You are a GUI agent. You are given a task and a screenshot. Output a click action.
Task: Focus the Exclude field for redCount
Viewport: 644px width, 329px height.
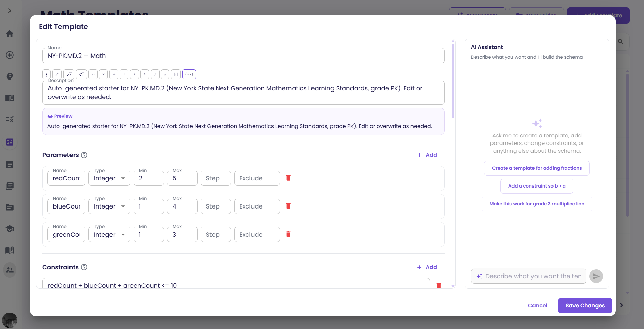(x=257, y=178)
